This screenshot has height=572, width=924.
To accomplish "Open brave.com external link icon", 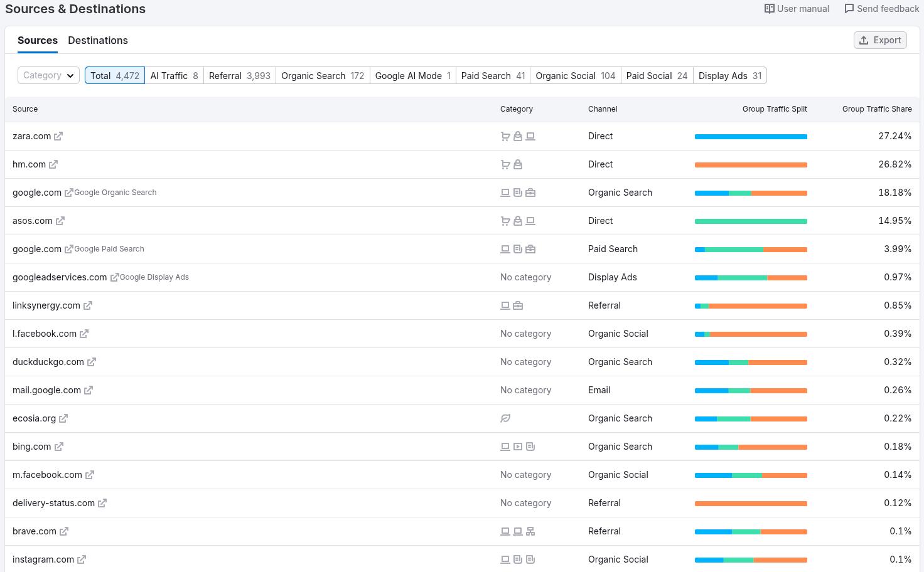I will [x=64, y=531].
